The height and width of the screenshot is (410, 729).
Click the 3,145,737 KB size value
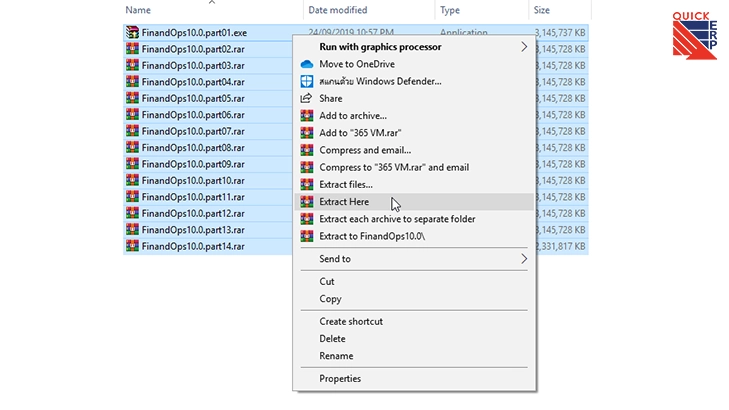pos(560,33)
